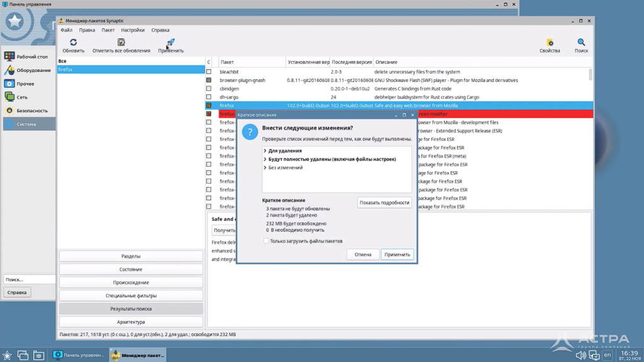Screen dimensions: 644x362
Task: Select Прочее in control panel sidebar
Action: pos(29,84)
